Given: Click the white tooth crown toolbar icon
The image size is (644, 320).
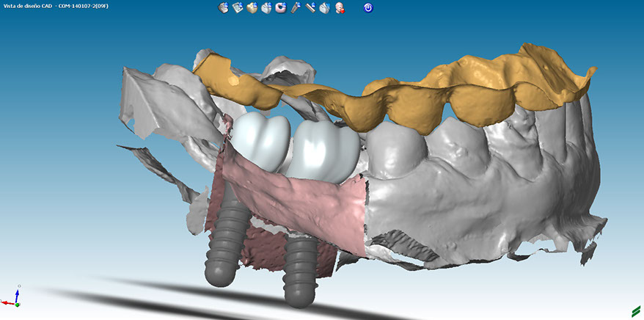Looking at the screenshot, I should [x=266, y=8].
